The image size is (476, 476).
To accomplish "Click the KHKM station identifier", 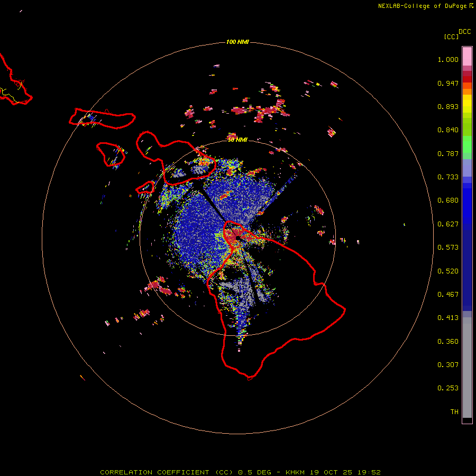I will (295, 472).
